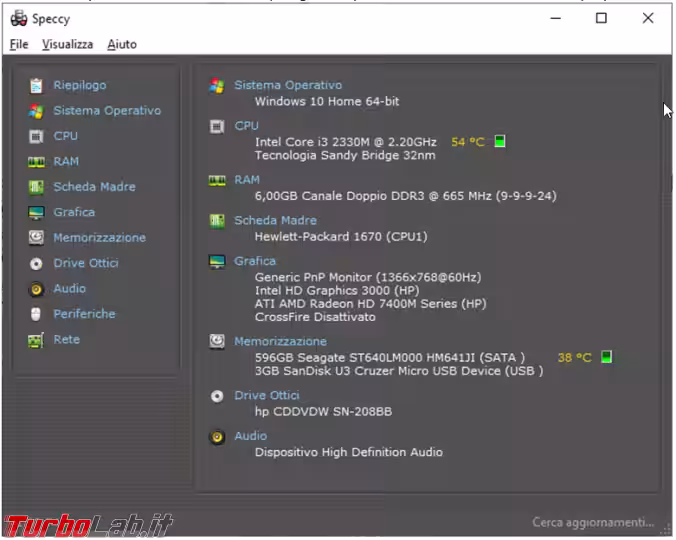This screenshot has height=540, width=676.
Task: Click the Audio speaker icon in sidebar
Action: tap(36, 289)
